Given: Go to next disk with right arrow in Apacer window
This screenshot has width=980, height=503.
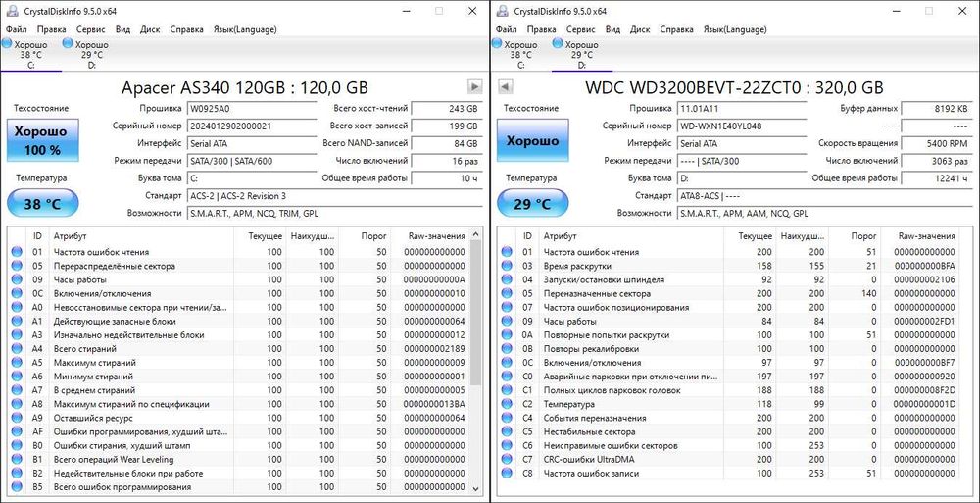Looking at the screenshot, I should (x=475, y=86).
